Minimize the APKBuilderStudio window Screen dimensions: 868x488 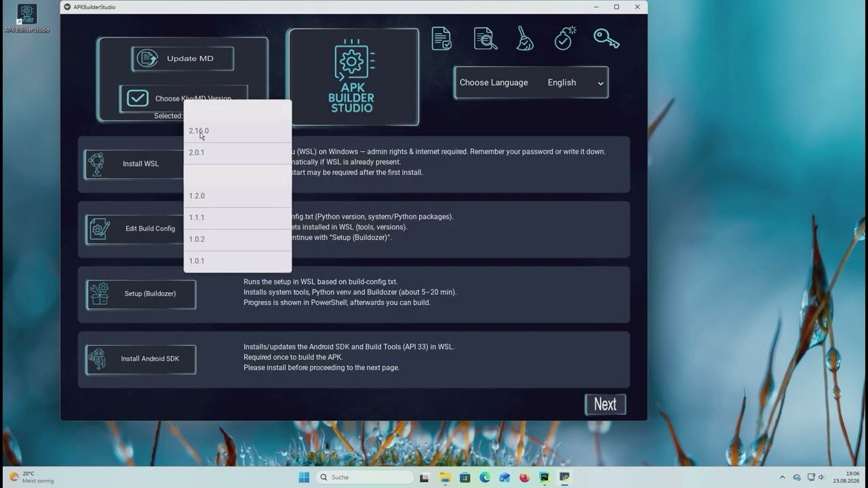tap(596, 7)
